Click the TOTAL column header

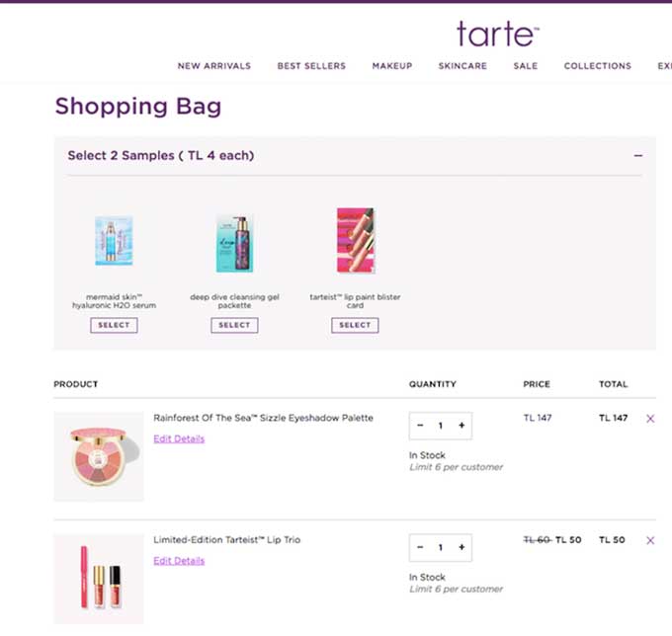coord(613,384)
